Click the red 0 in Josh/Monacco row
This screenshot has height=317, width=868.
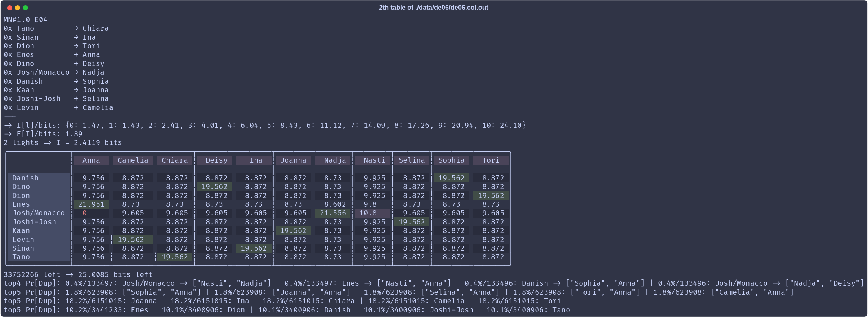coord(85,213)
